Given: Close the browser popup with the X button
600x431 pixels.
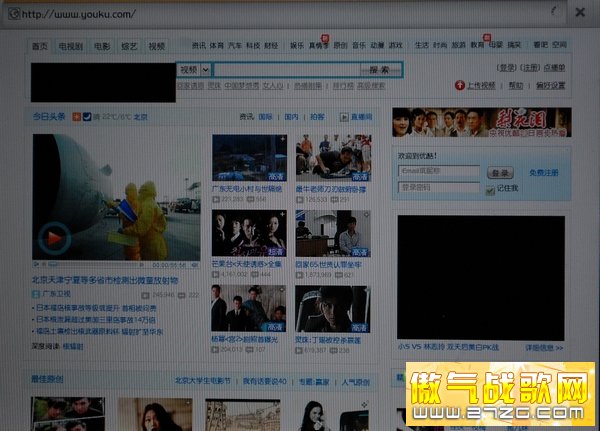Looking at the screenshot, I should coord(580,13).
